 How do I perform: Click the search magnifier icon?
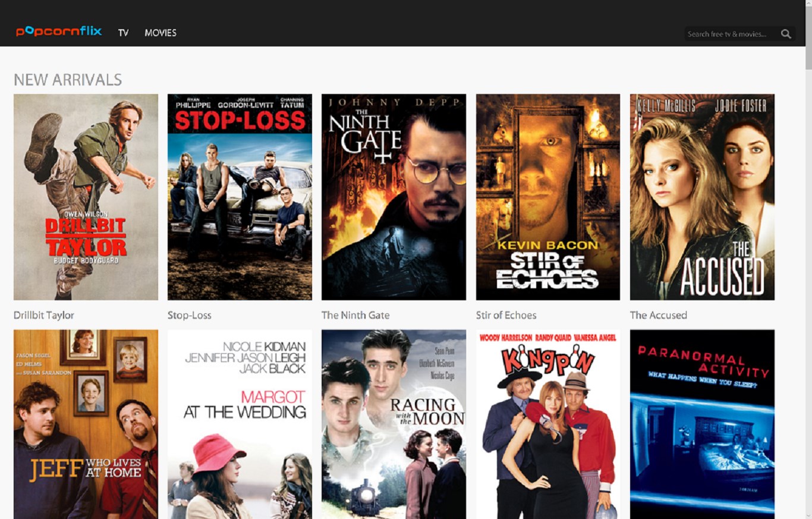[x=786, y=34]
